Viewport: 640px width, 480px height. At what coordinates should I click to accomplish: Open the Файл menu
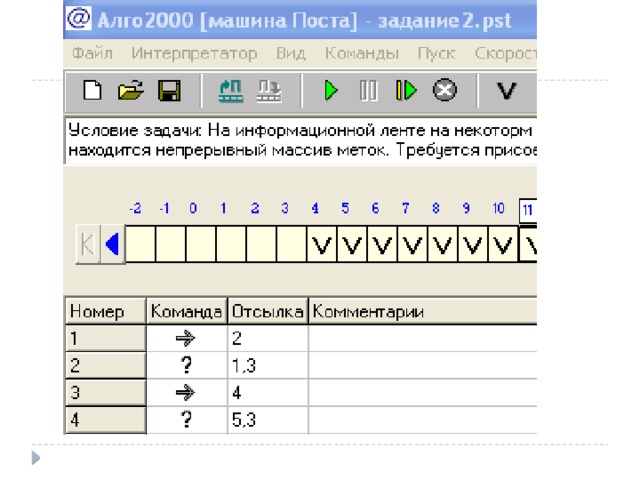point(92,53)
